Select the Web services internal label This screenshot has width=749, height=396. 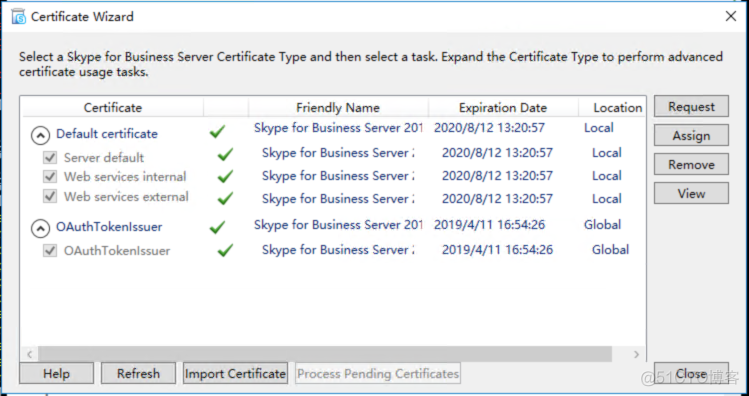pos(125,177)
